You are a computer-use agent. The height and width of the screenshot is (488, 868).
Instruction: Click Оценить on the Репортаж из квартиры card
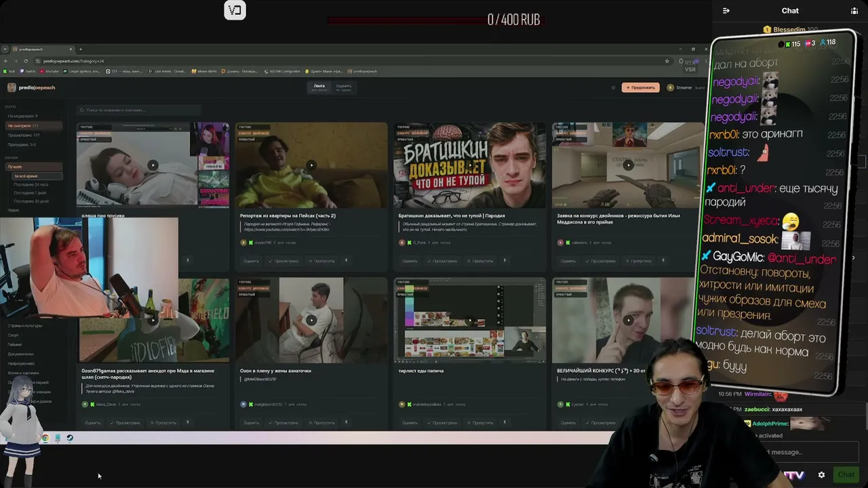click(251, 261)
